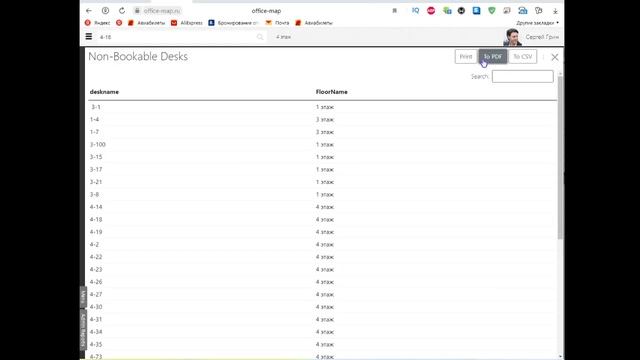Select desk row 4-34
The image size is (640, 360).
click(322, 332)
